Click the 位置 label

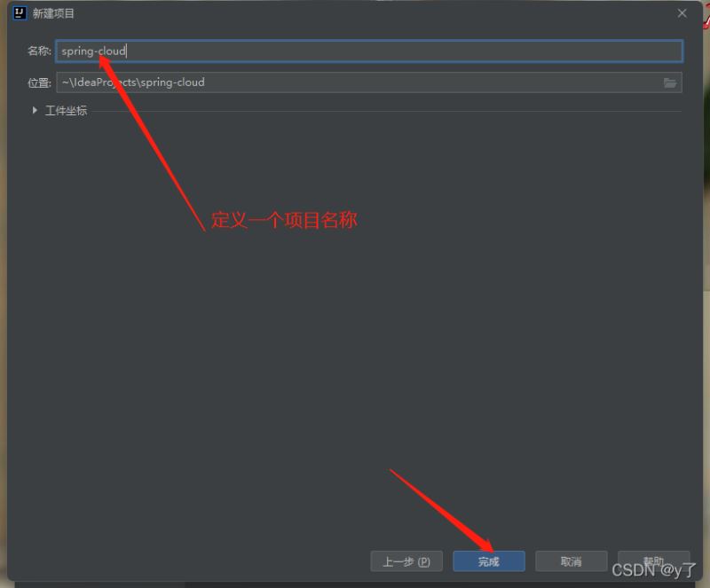pyautogui.click(x=39, y=82)
